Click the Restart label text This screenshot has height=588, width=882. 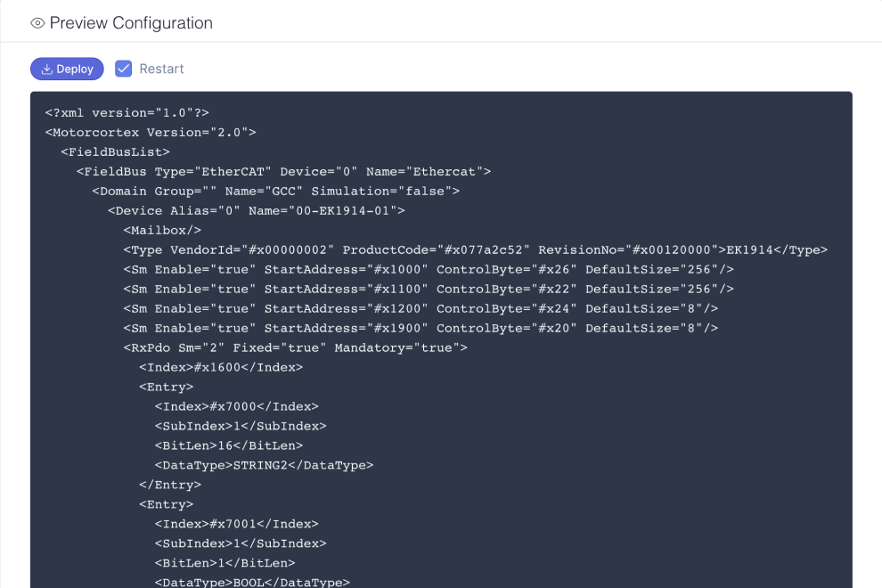(161, 69)
